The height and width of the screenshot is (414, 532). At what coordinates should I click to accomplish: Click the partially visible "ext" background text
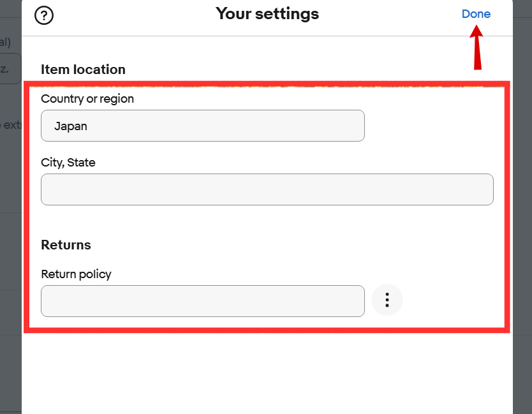click(11, 125)
